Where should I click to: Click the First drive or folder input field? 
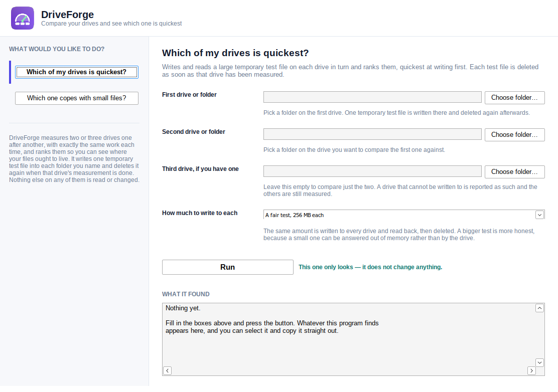pyautogui.click(x=372, y=97)
